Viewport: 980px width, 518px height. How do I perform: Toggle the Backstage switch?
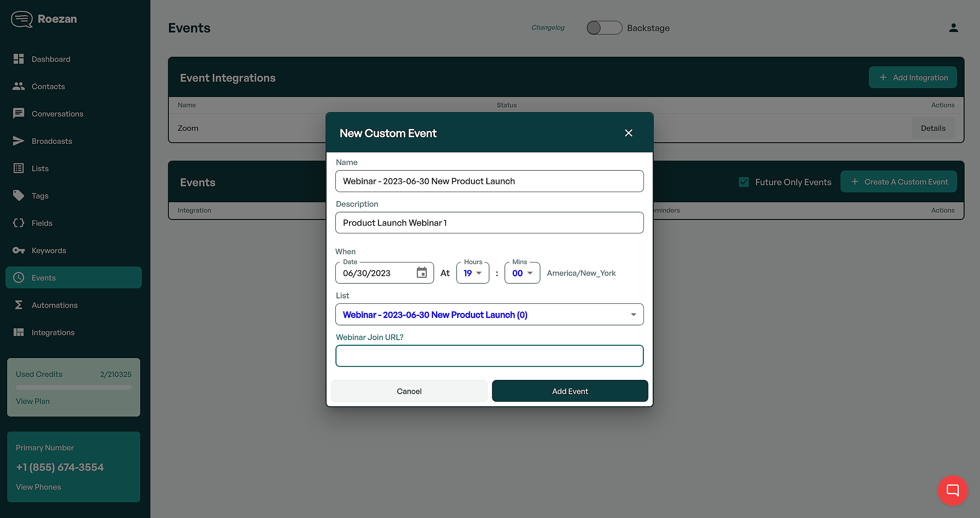click(x=604, y=28)
